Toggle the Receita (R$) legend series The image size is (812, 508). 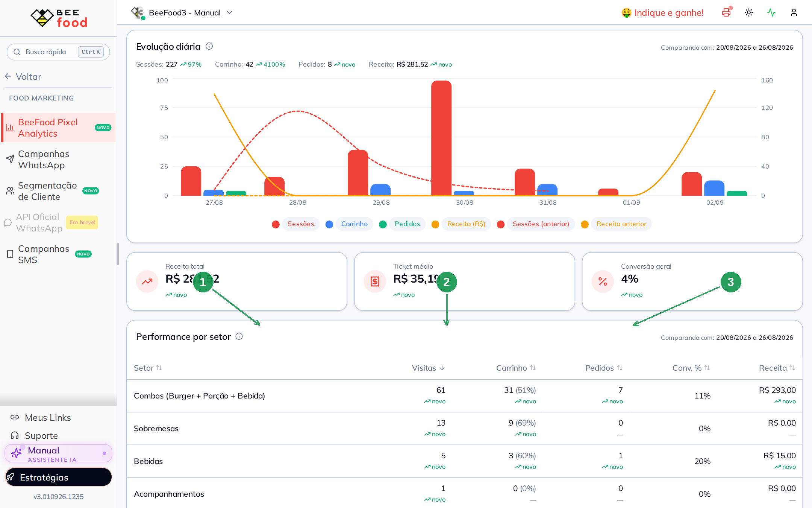tap(466, 224)
